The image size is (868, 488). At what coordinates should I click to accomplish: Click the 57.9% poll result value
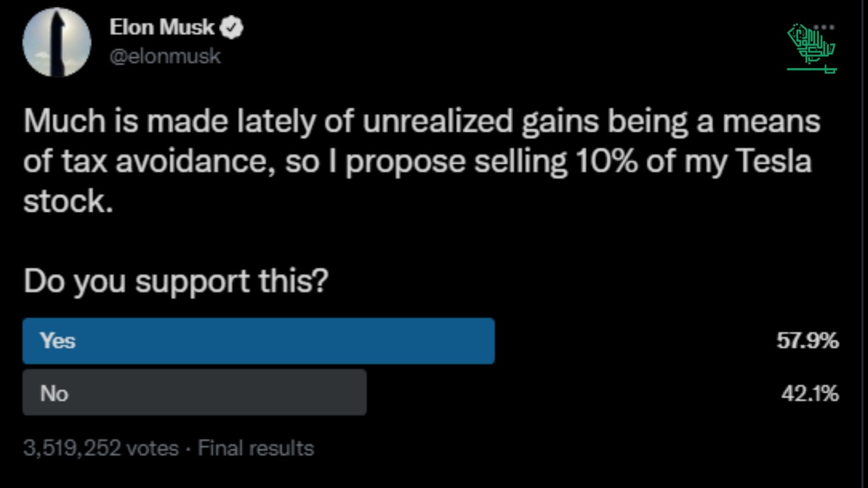coord(807,341)
